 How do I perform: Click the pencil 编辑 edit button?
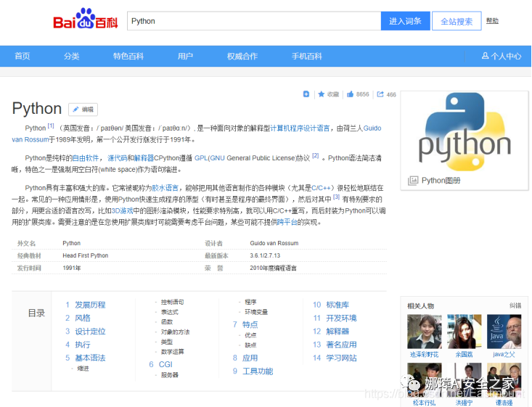[83, 110]
